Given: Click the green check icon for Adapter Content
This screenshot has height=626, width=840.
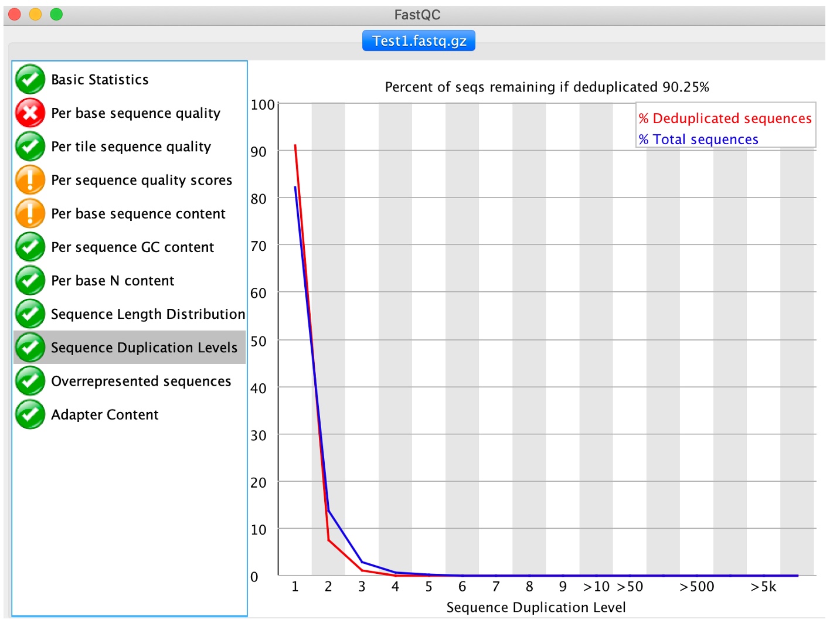Looking at the screenshot, I should 30,414.
